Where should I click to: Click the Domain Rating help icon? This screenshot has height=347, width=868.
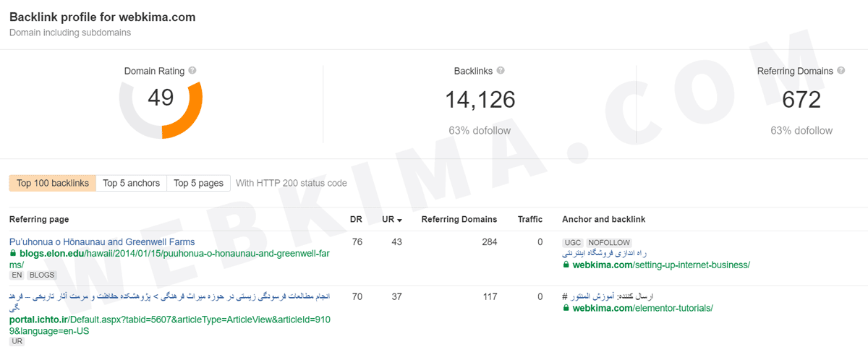coord(192,71)
